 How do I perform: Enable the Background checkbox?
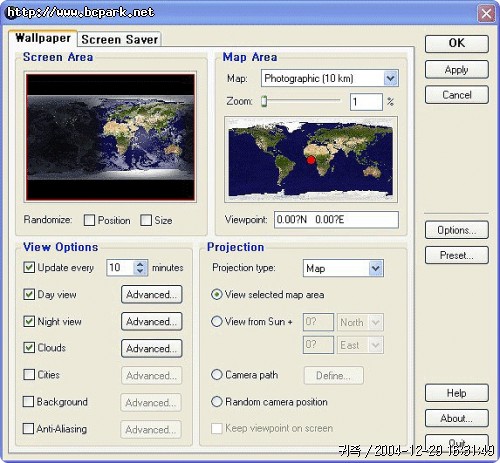pyautogui.click(x=28, y=401)
